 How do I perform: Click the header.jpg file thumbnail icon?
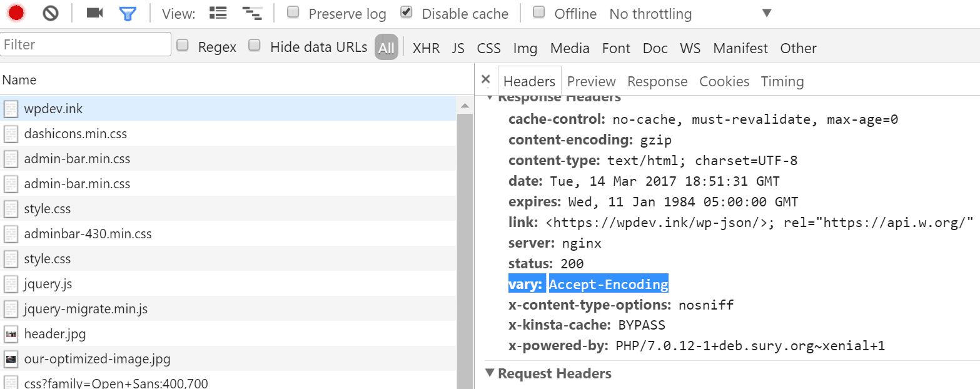11,333
